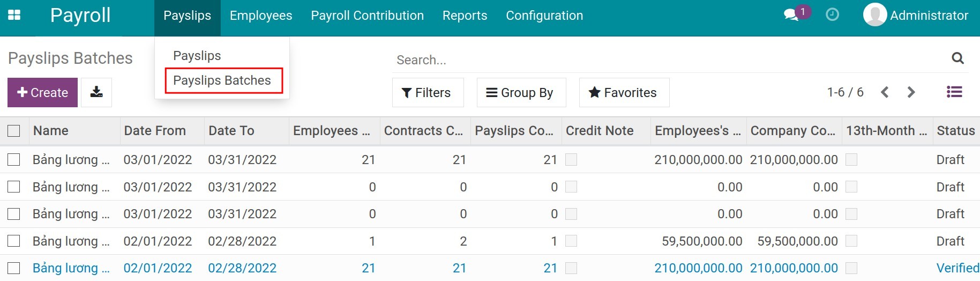Toggle 13th-Month box in the Verified row
The height and width of the screenshot is (281, 980).
851,268
